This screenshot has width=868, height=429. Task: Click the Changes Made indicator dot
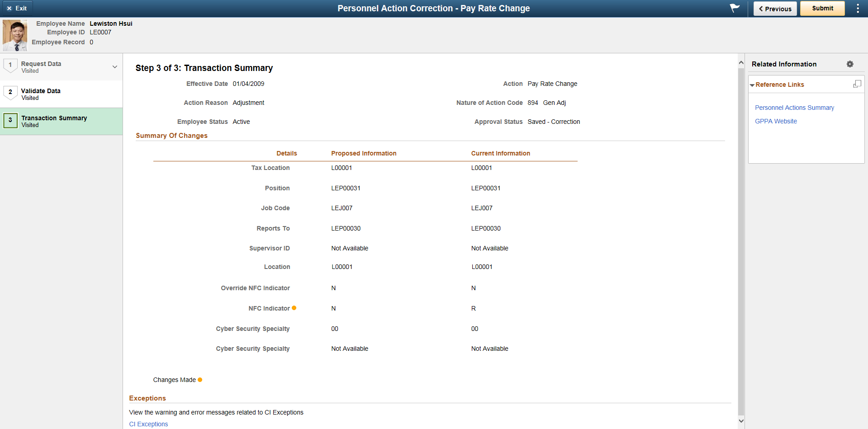[x=200, y=380]
